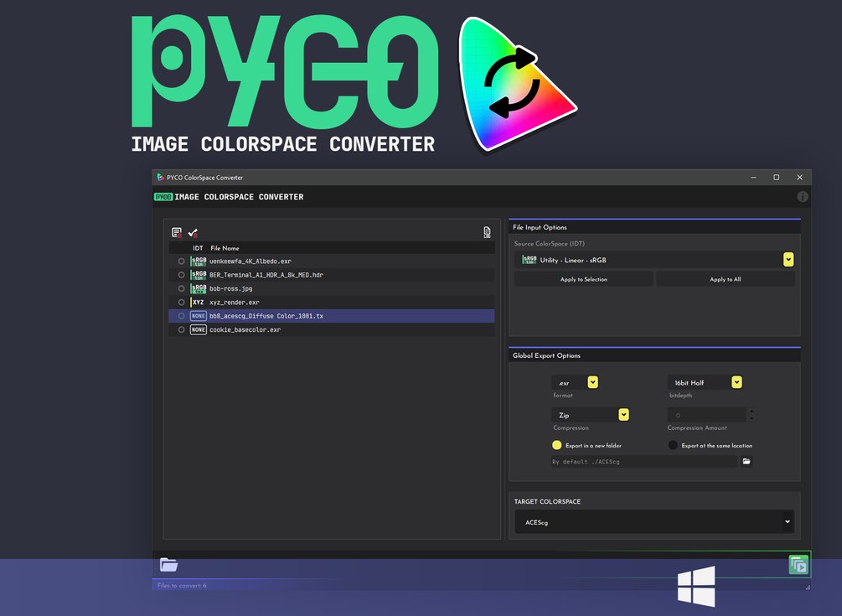This screenshot has height=616, width=842.
Task: Click the Utility - Linear - sRGB text
Action: point(573,260)
